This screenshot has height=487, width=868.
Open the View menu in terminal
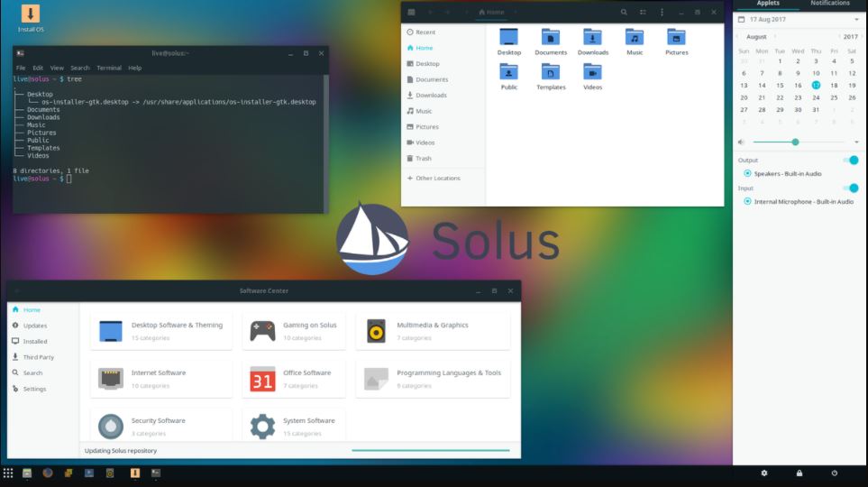coord(57,68)
